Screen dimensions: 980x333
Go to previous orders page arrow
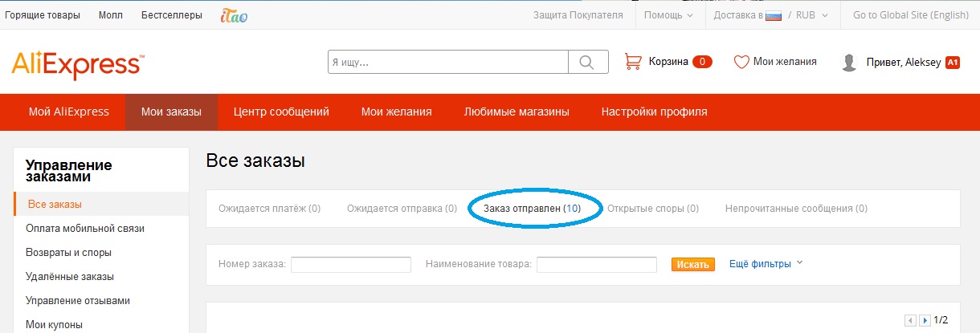(x=910, y=320)
